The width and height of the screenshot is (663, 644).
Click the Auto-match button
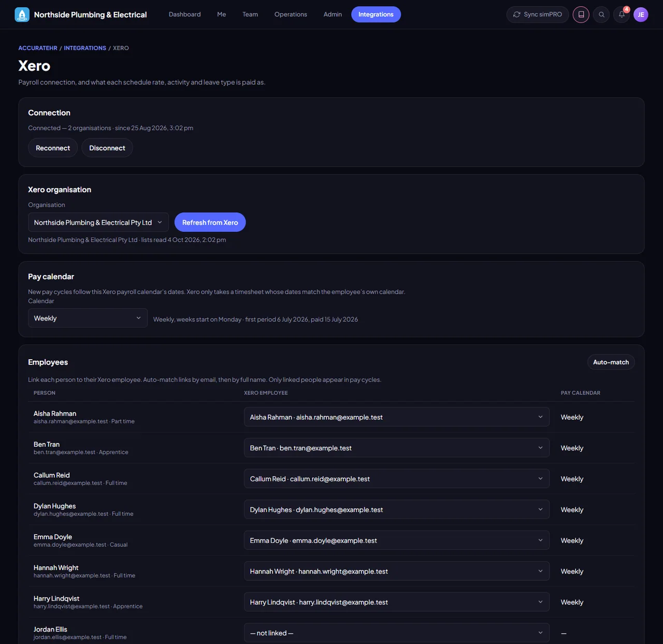click(x=611, y=362)
